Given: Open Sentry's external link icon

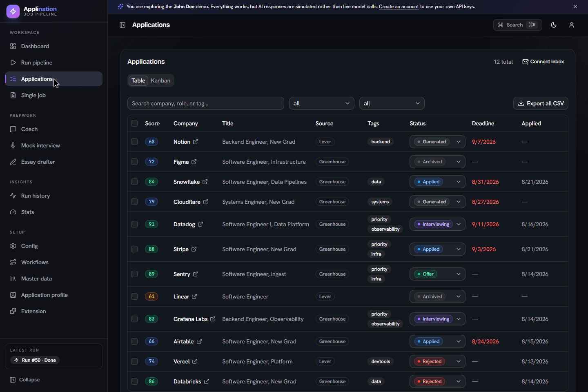Looking at the screenshot, I should [196, 274].
